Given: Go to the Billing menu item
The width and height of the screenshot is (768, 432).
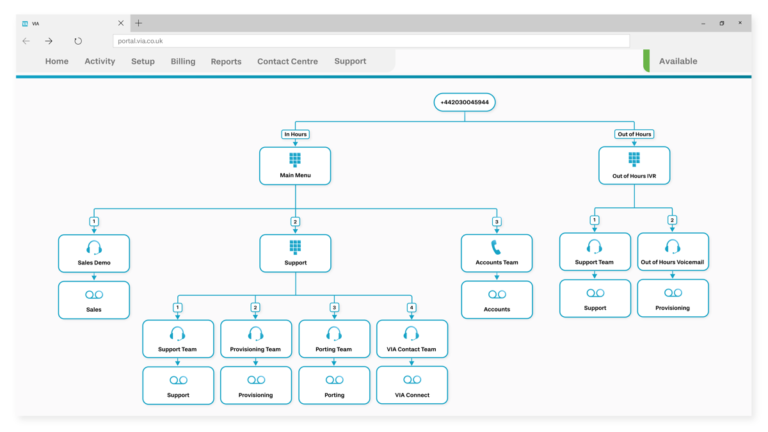Looking at the screenshot, I should point(183,61).
